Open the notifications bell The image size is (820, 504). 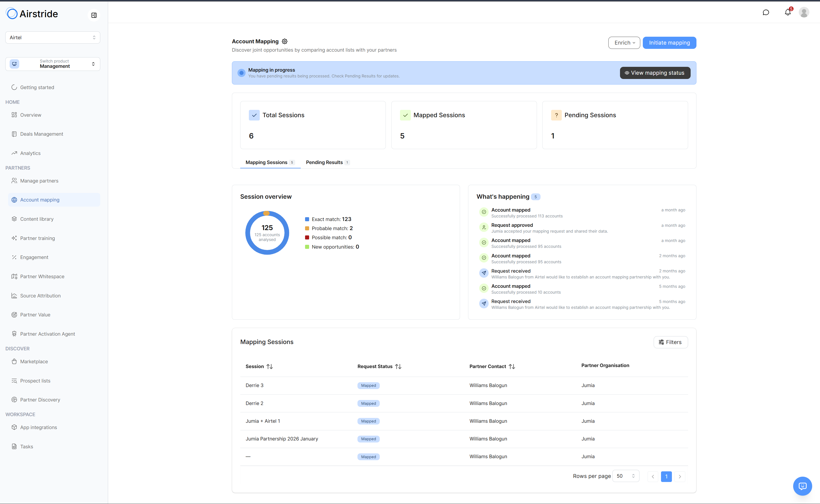[x=788, y=12]
